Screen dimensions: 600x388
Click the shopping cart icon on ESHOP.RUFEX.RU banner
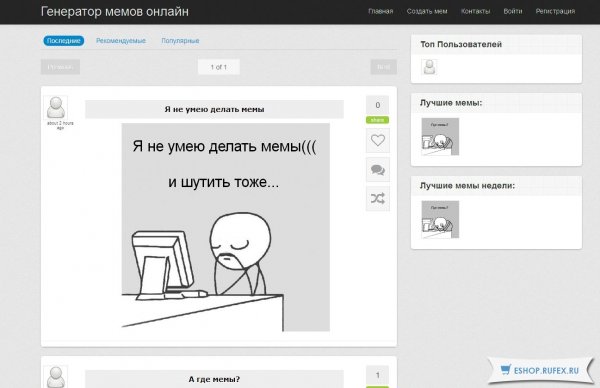(506, 370)
